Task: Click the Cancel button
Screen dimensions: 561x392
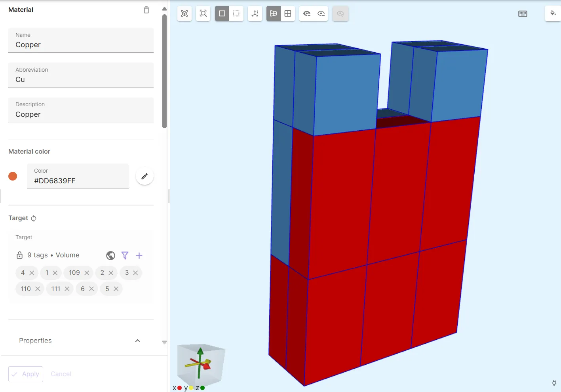Action: pyautogui.click(x=61, y=374)
